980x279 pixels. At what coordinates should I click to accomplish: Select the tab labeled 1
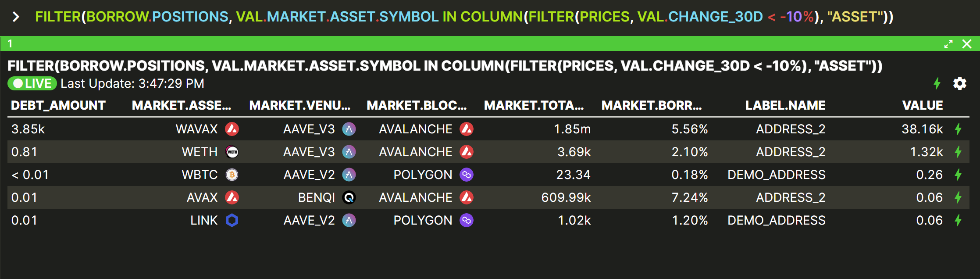click(10, 44)
